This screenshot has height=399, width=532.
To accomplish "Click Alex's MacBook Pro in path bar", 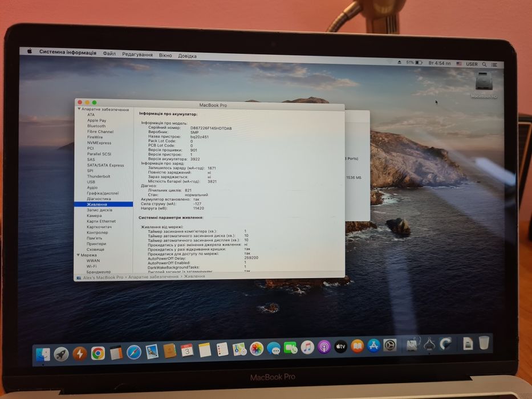I will click(103, 277).
